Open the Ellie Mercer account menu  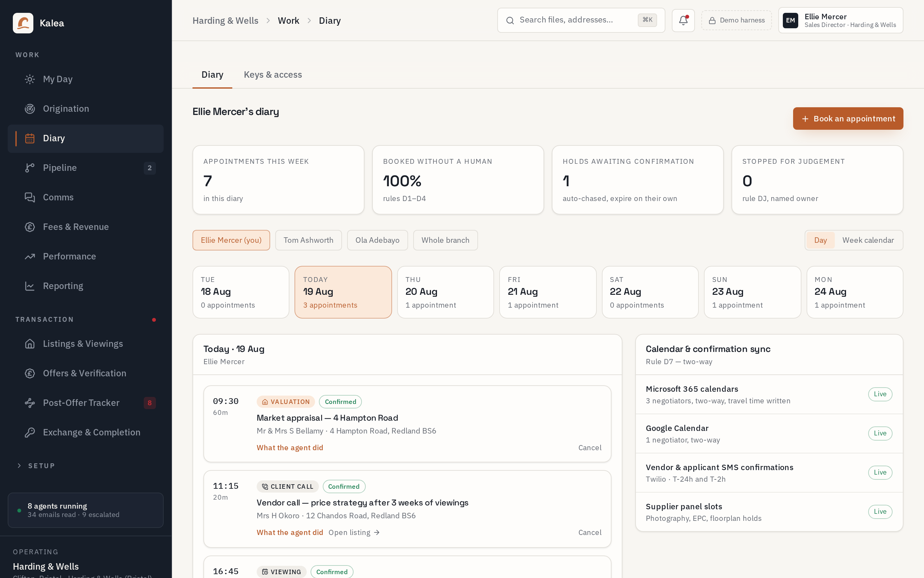[x=840, y=20]
